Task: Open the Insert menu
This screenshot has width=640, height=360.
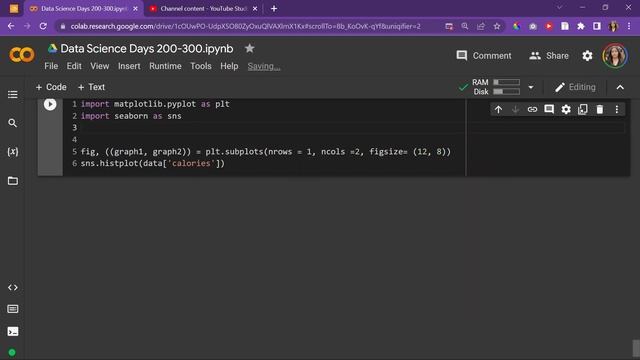Action: [129, 66]
